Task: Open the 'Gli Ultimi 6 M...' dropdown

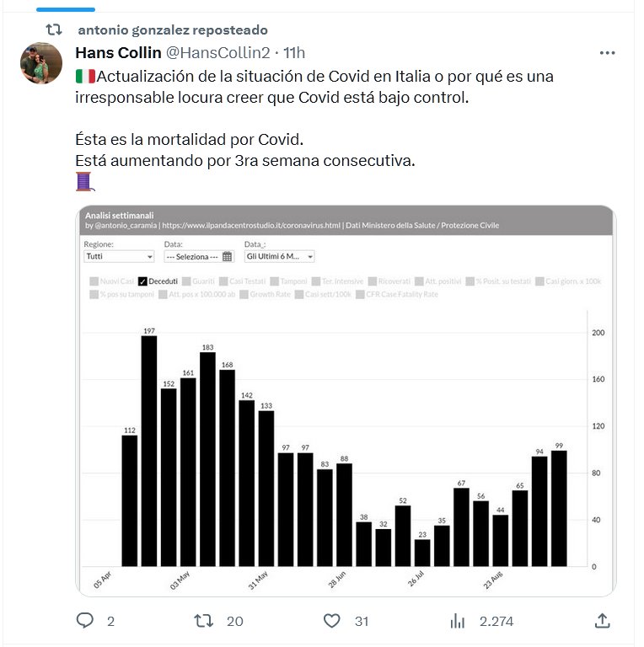Action: point(280,256)
